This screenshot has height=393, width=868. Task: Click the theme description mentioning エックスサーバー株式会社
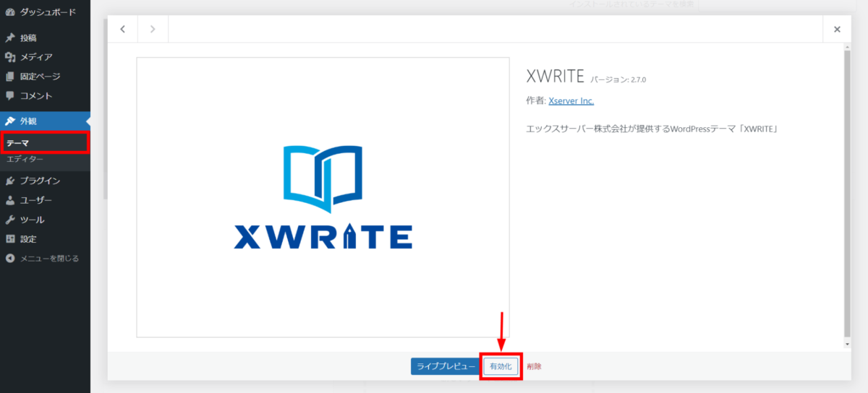pyautogui.click(x=652, y=129)
